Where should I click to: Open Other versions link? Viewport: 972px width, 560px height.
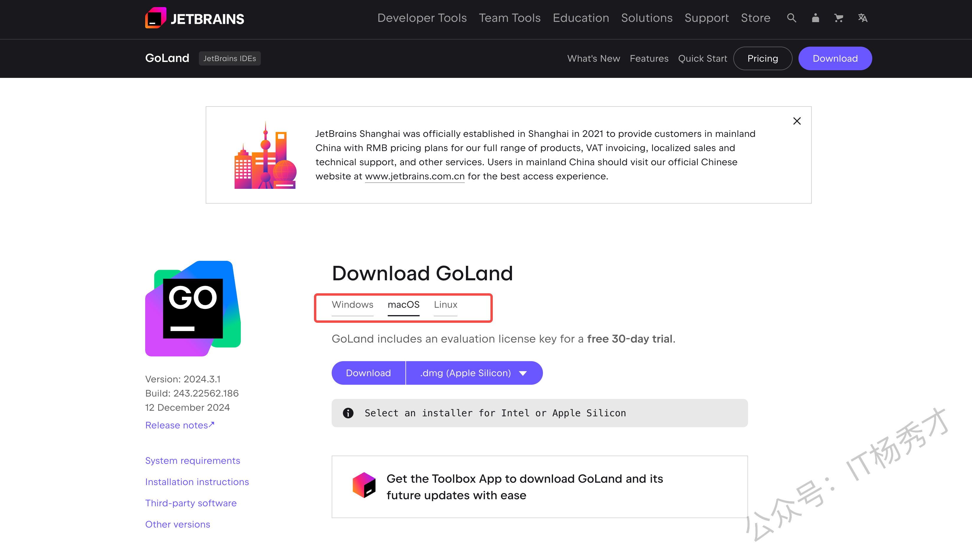(x=177, y=525)
